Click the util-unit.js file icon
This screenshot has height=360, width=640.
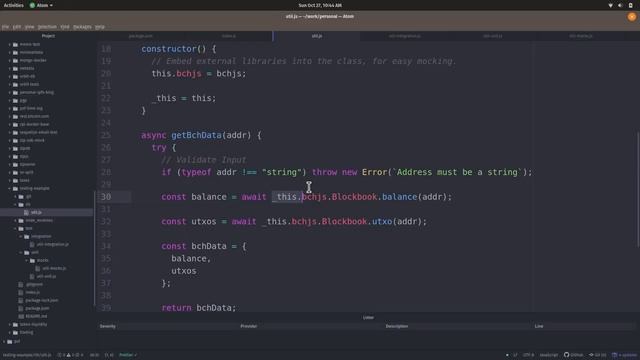(x=32, y=276)
